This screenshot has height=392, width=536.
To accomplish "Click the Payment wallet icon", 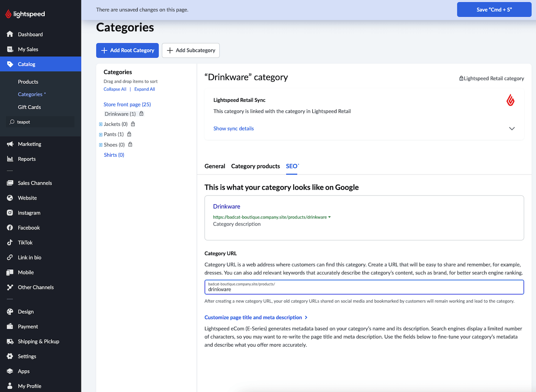I will point(10,326).
